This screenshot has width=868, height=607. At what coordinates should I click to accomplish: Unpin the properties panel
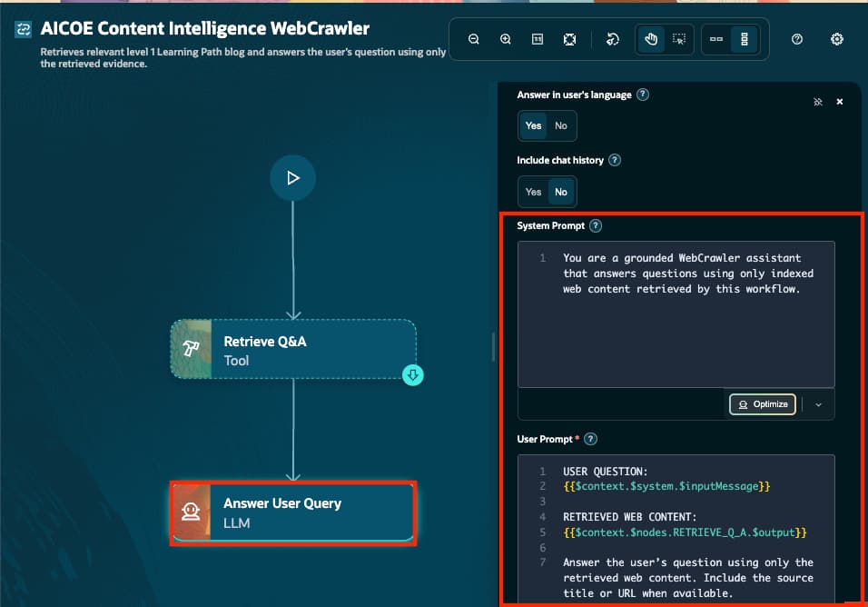click(818, 102)
